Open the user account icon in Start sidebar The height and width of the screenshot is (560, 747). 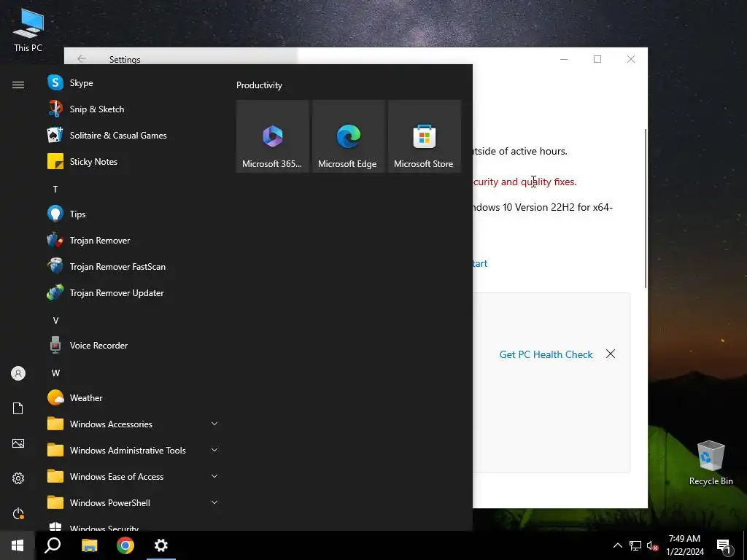click(18, 373)
